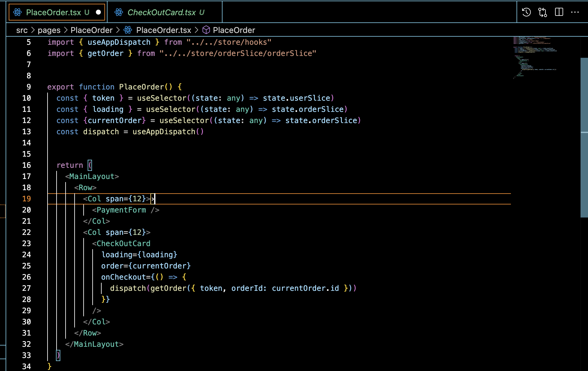This screenshot has height=371, width=588.
Task: Click closing paren on line 33
Action: 58,355
